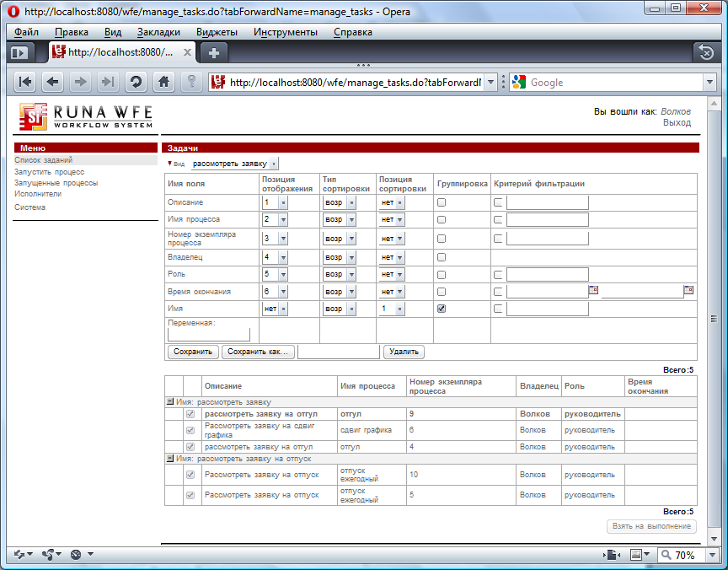Viewport: 728px width, 570px height.
Task: Open first calendar for end time filter
Action: [593, 290]
